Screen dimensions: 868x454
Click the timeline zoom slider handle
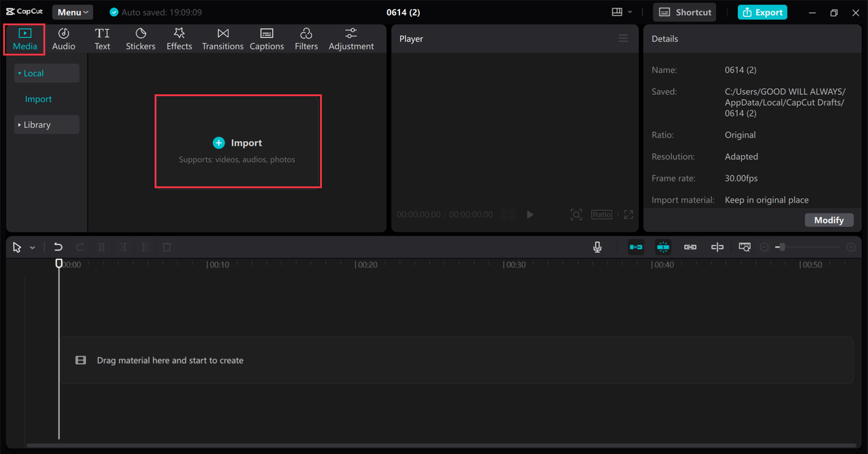click(x=782, y=247)
